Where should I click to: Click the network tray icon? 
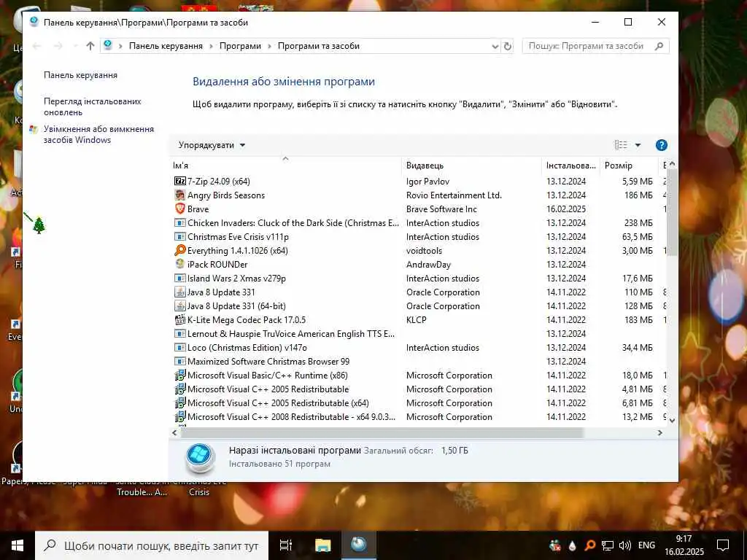point(607,545)
